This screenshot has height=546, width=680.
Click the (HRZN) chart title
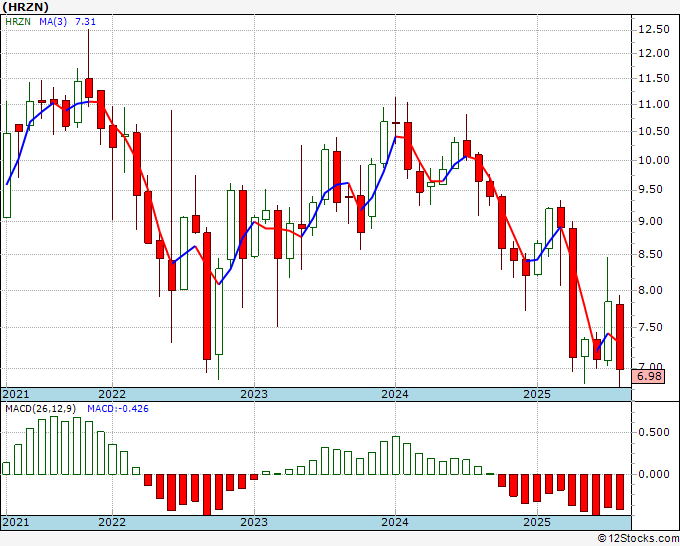pyautogui.click(x=25, y=7)
